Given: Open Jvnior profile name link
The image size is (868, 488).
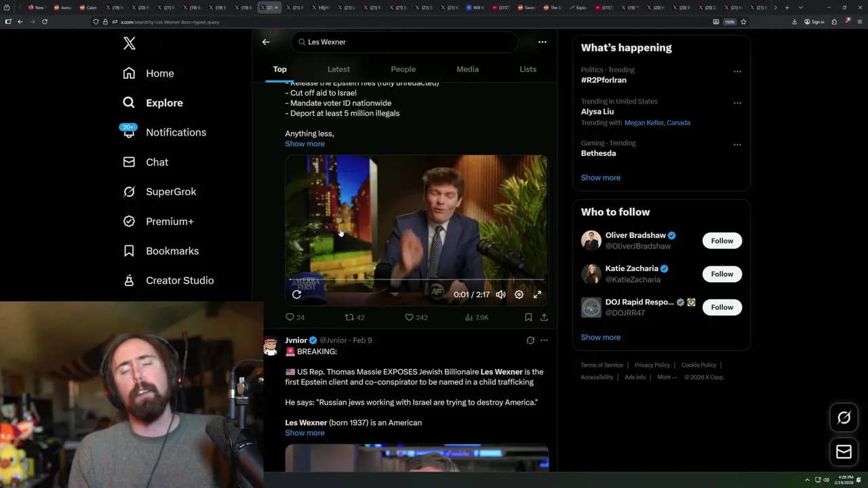Looking at the screenshot, I should click(296, 340).
